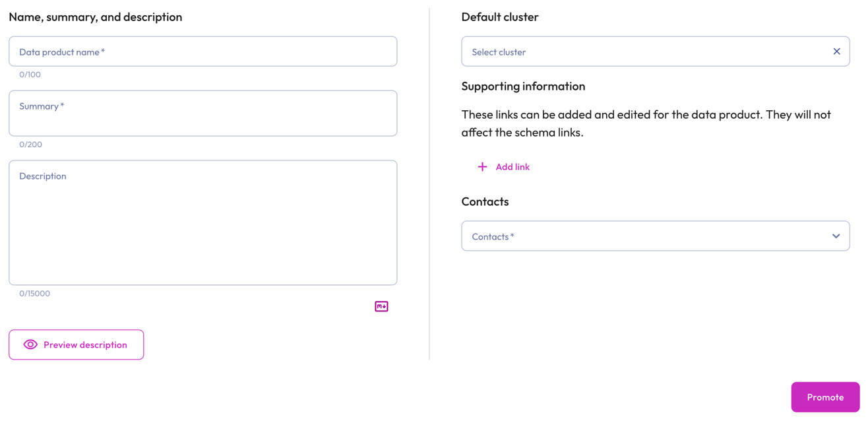Click the Contacts section heading
868x421 pixels.
coord(485,201)
